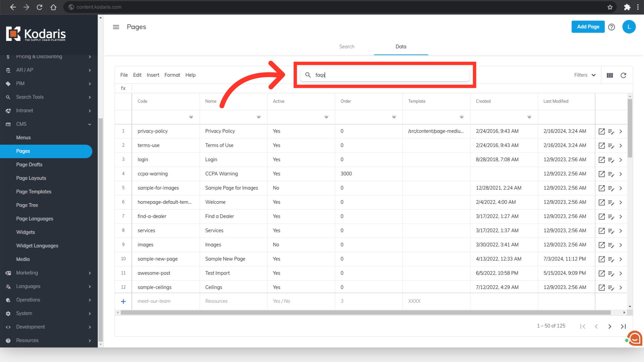Screen dimensions: 644x362
Task: Switch to the Search tab
Action: tap(346, 47)
